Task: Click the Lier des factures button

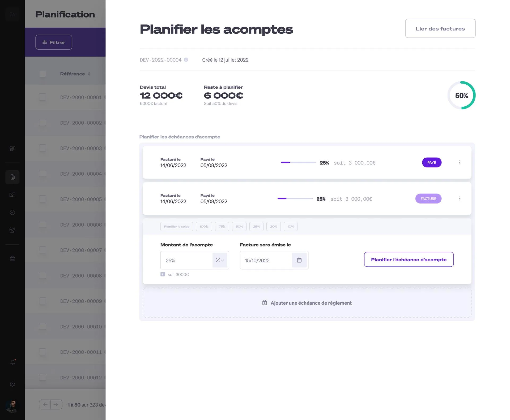Action: 440,28
